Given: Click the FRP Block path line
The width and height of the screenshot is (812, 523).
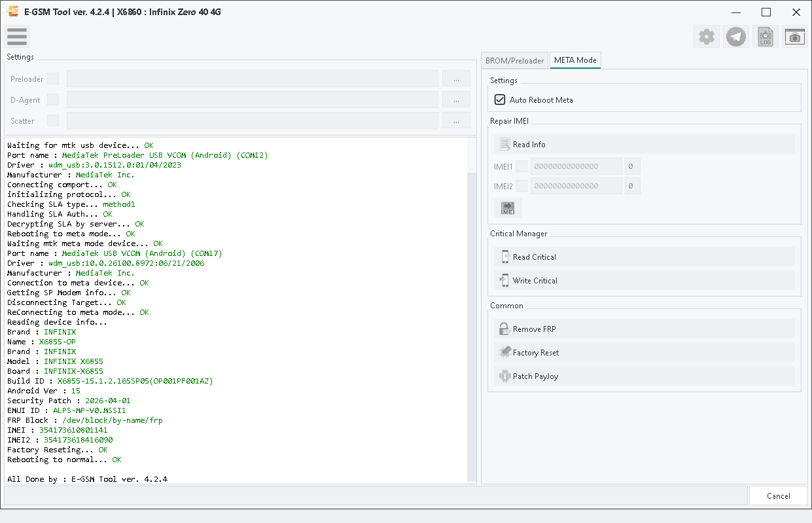Looking at the screenshot, I should point(85,420).
